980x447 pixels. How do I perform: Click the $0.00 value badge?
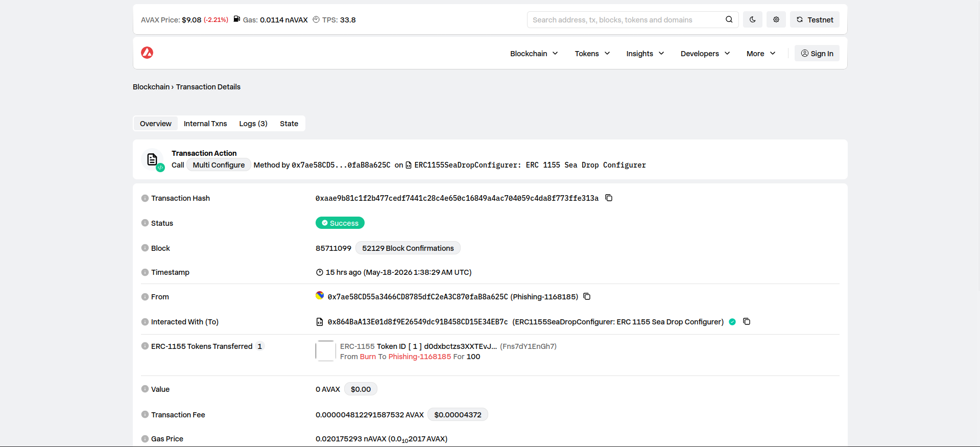[361, 389]
